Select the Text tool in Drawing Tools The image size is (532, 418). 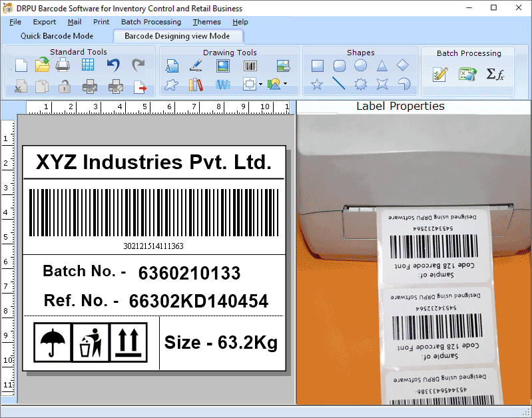[x=172, y=66]
